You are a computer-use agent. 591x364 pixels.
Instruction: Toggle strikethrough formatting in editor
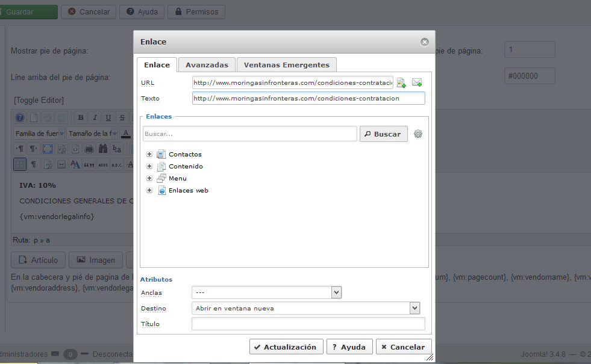[122, 117]
